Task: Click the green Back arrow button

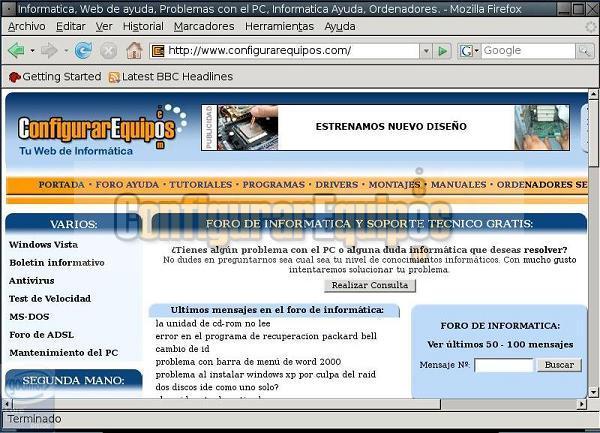Action: pyautogui.click(x=16, y=50)
